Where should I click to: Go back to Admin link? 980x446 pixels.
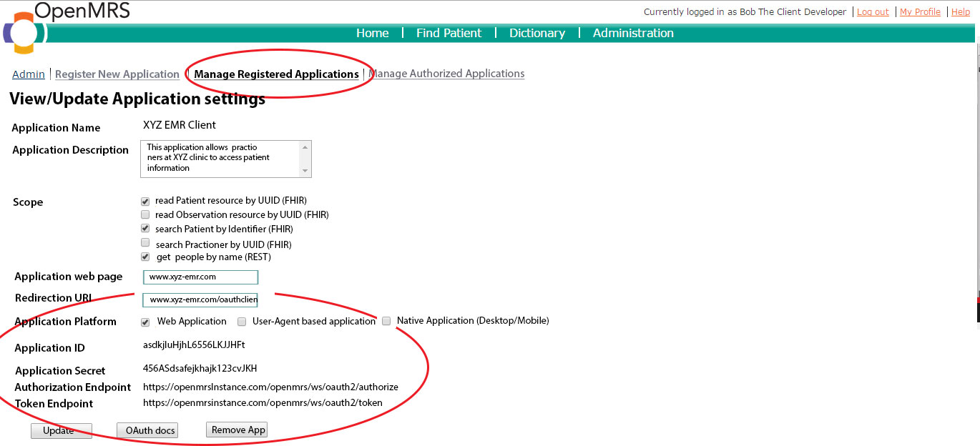click(29, 74)
